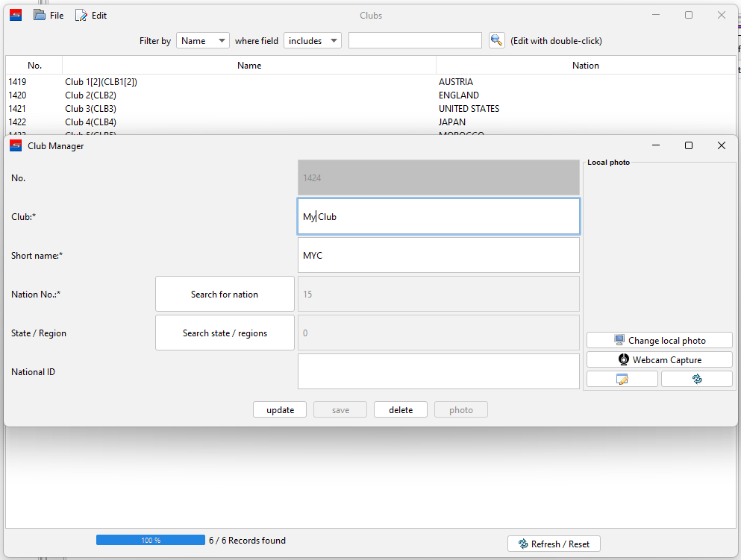
Task: Click the edit photo pencil icon button
Action: [622, 379]
